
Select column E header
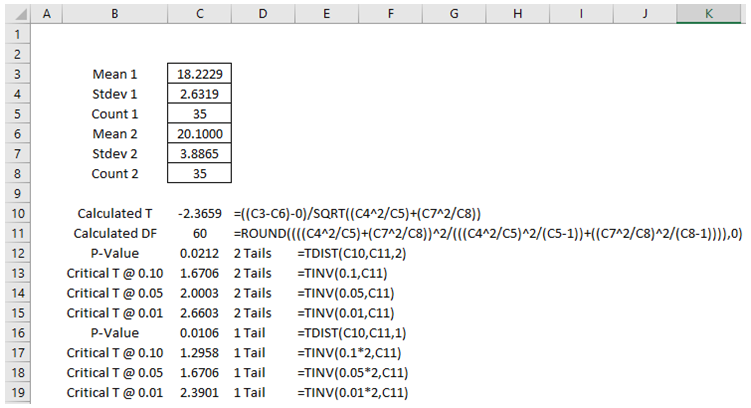[x=327, y=14]
